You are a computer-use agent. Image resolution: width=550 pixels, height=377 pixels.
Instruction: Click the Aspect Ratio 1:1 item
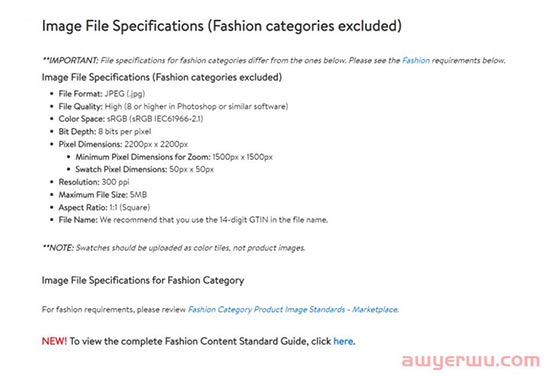[104, 207]
